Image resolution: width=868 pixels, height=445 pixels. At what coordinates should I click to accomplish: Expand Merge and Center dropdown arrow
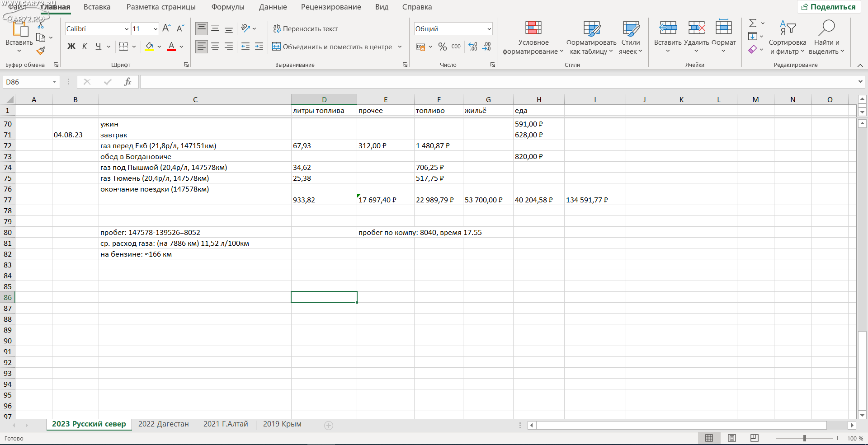tap(400, 47)
